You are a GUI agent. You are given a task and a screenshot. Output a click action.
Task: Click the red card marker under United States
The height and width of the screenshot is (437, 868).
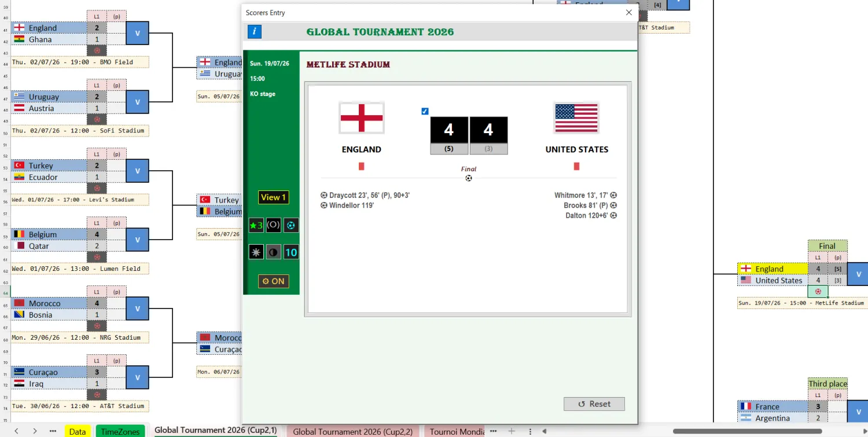tap(576, 166)
